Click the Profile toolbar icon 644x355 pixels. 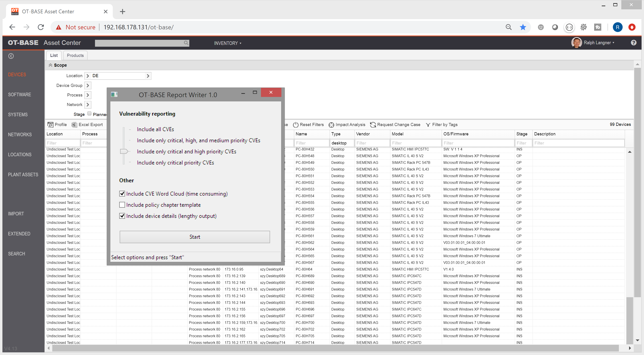(x=50, y=124)
